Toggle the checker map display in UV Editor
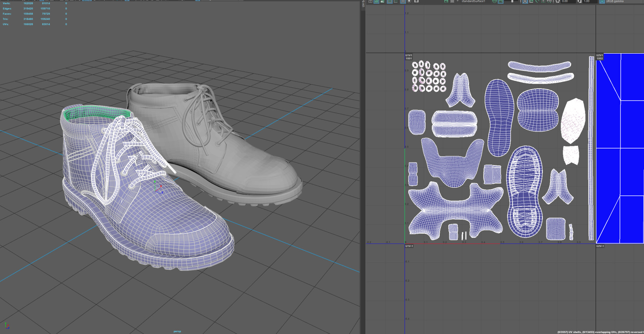 (x=452, y=3)
